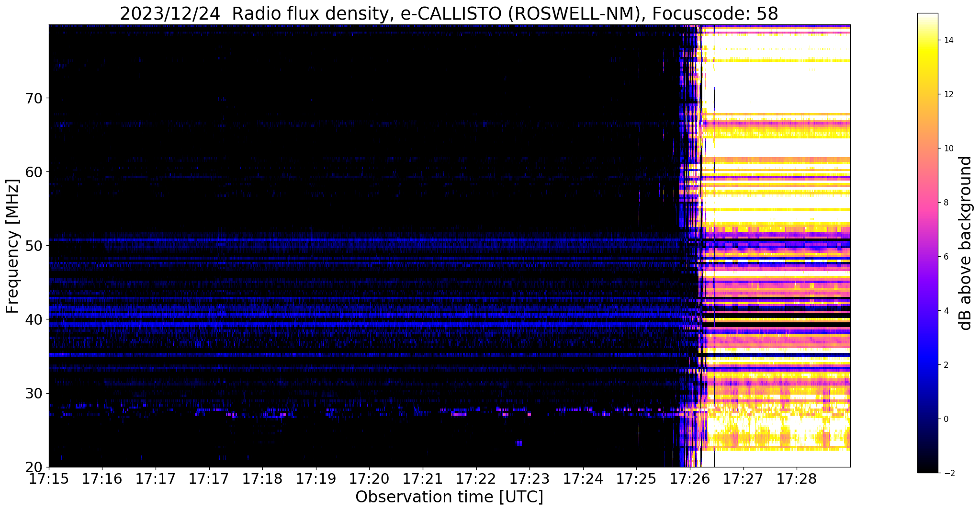Click the 17:15 time tick label
Screen dimensions: 980x511
pyautogui.click(x=49, y=478)
